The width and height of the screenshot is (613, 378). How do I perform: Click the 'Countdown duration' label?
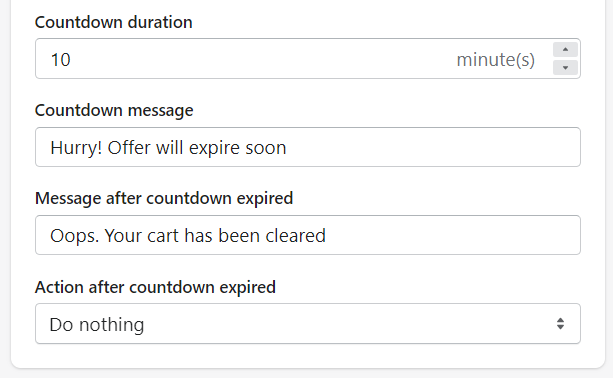113,22
